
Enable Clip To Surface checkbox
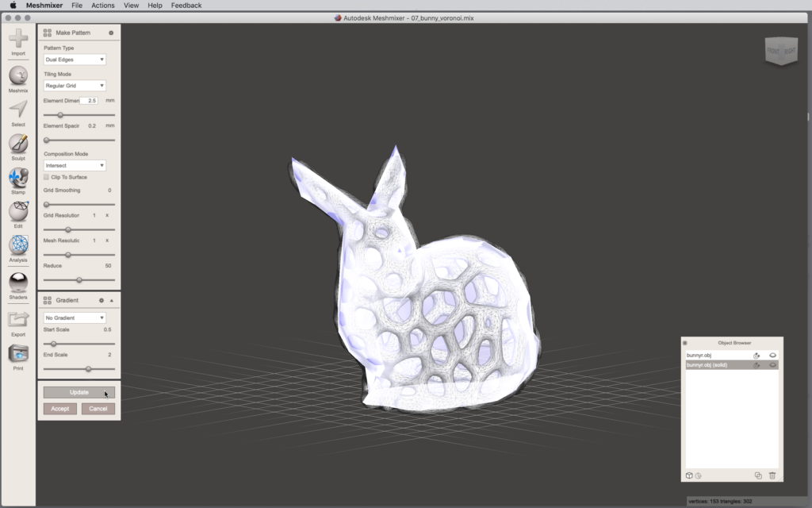pyautogui.click(x=46, y=177)
